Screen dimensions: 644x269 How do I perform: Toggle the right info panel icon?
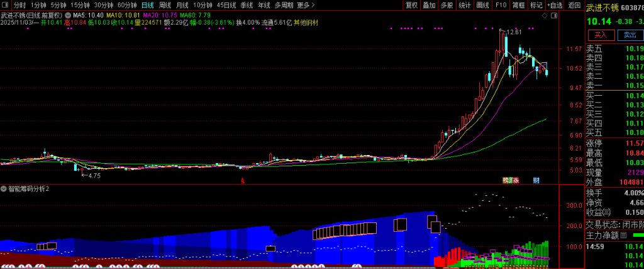point(555,16)
